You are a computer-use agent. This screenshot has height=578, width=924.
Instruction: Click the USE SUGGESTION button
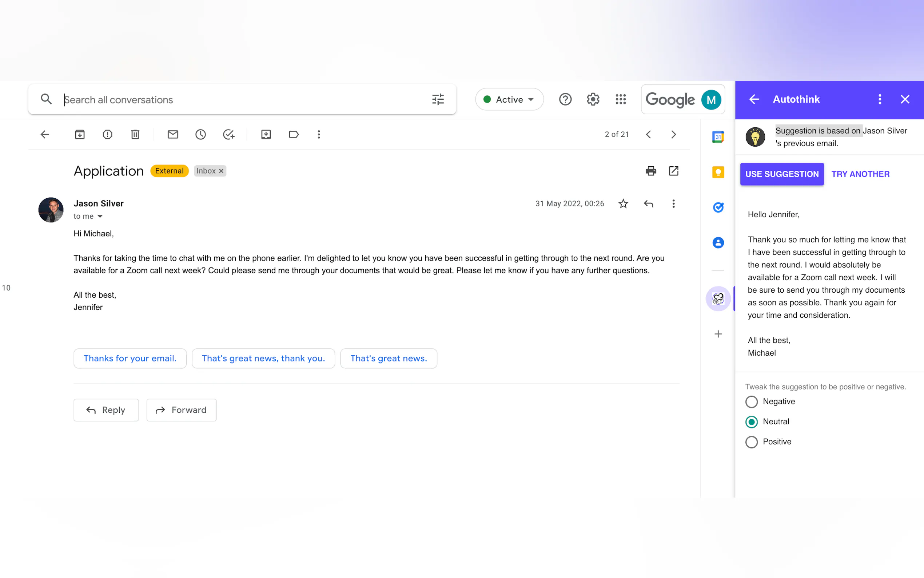point(781,174)
